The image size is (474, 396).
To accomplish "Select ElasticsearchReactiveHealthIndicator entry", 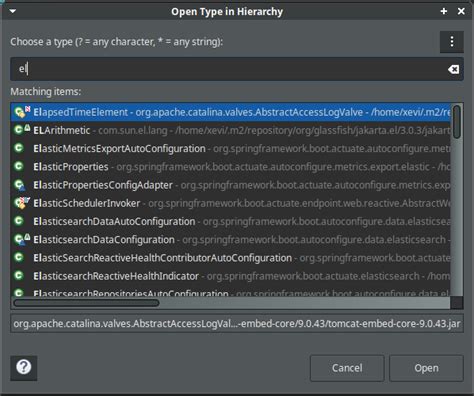I will click(x=231, y=276).
